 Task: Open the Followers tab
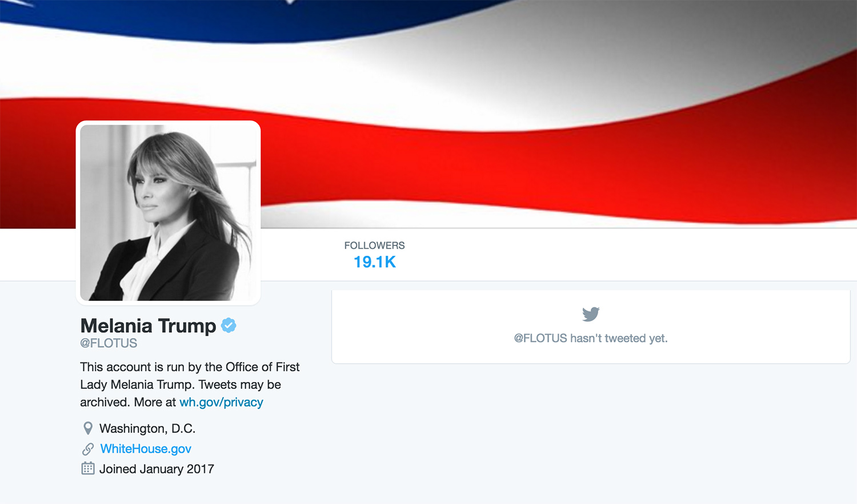374,255
